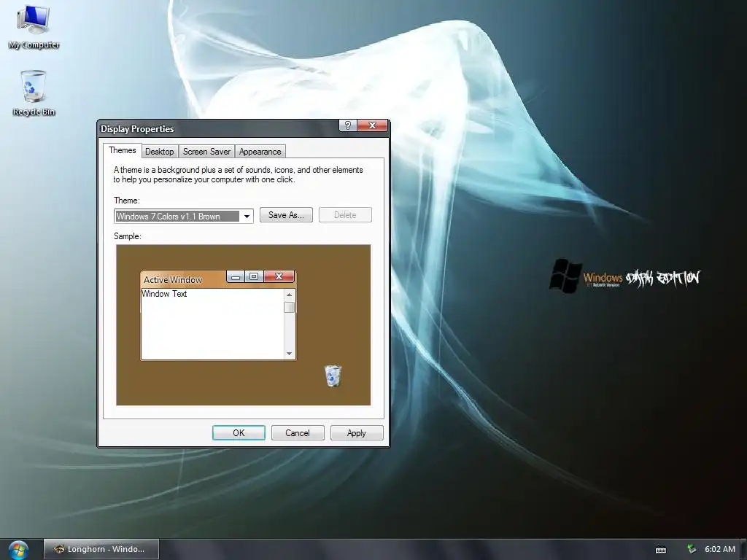
Task: Click sample scrollbar up arrow
Action: tap(289, 295)
